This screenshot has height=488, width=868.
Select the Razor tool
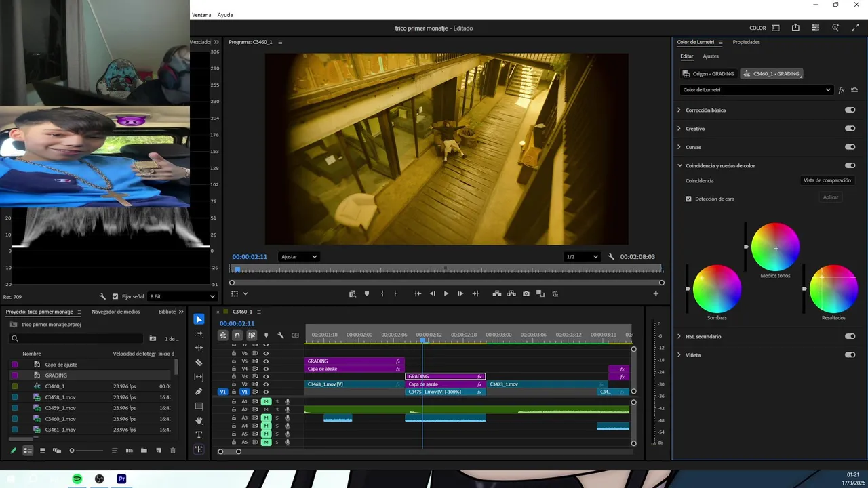pyautogui.click(x=199, y=363)
